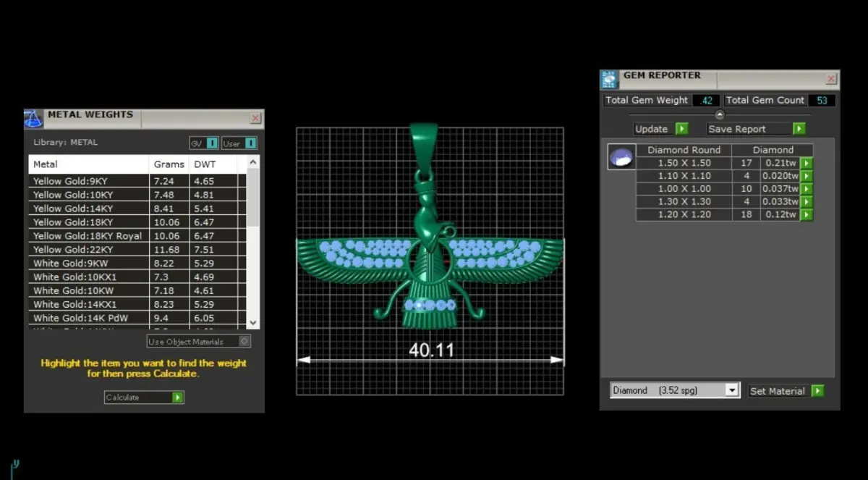Viewport: 868px width, 480px height.
Task: Select the White Gold:14KX1 row
Action: pos(137,304)
